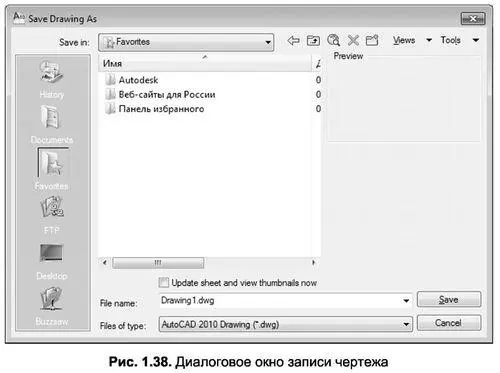Close the Save Drawing As dialog
The width and height of the screenshot is (500, 373).
pos(473,19)
